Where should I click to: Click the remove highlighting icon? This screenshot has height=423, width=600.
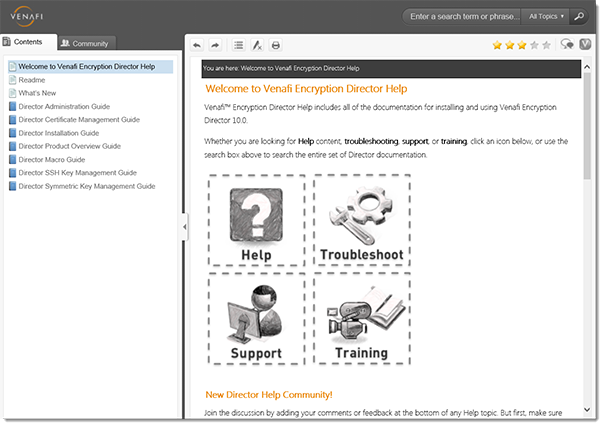[257, 46]
